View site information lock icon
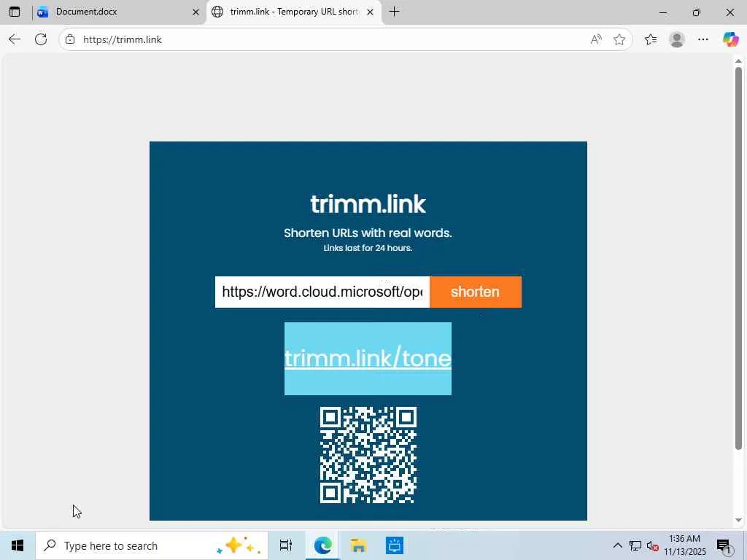The width and height of the screenshot is (747, 560). click(x=70, y=39)
